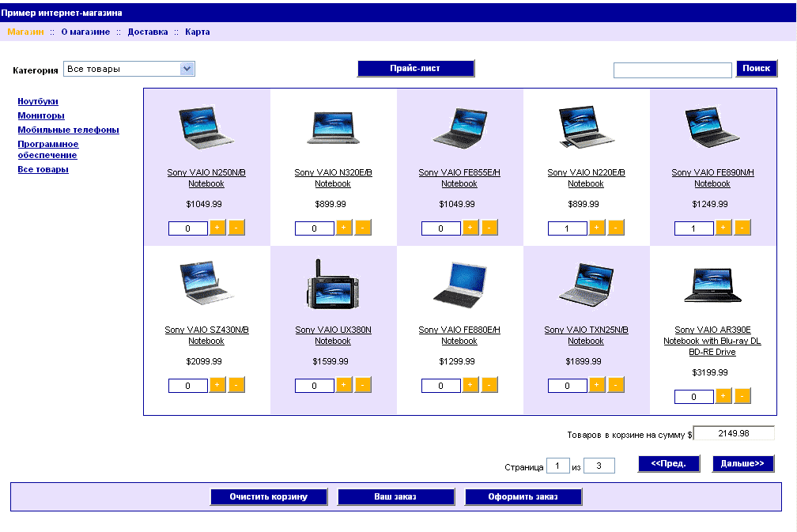Select the Мониторы category link
The width and height of the screenshot is (797, 532).
click(41, 115)
